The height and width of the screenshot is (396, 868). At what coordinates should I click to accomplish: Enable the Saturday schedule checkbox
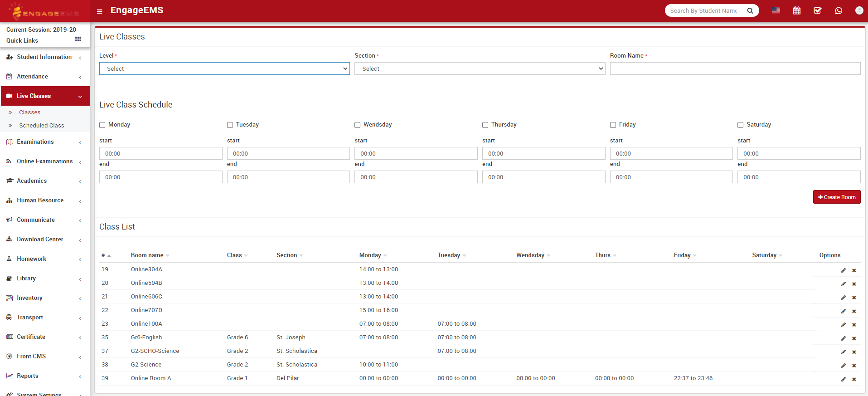pyautogui.click(x=741, y=125)
